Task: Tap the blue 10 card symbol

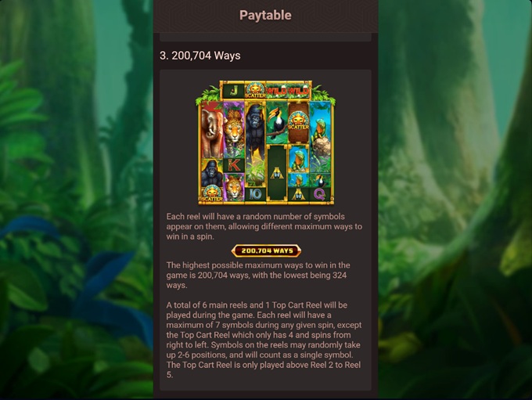Action: (255, 194)
